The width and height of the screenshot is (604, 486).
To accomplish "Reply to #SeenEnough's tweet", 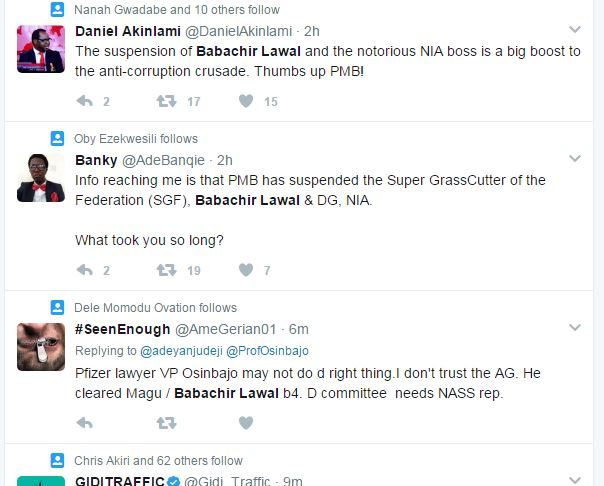I will coord(85,423).
